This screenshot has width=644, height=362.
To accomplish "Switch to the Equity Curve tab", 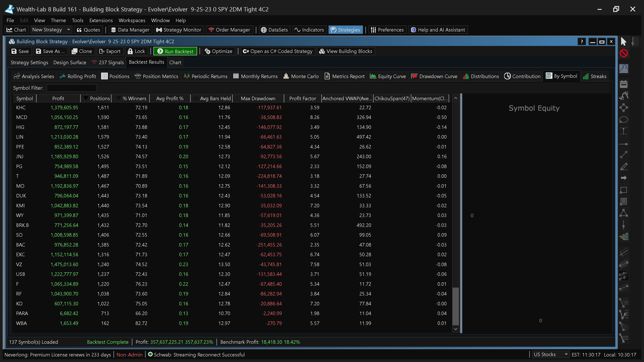I will (388, 76).
